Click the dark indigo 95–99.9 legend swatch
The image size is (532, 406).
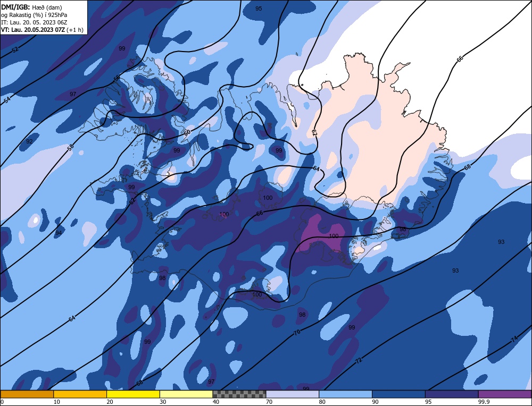click(452, 394)
